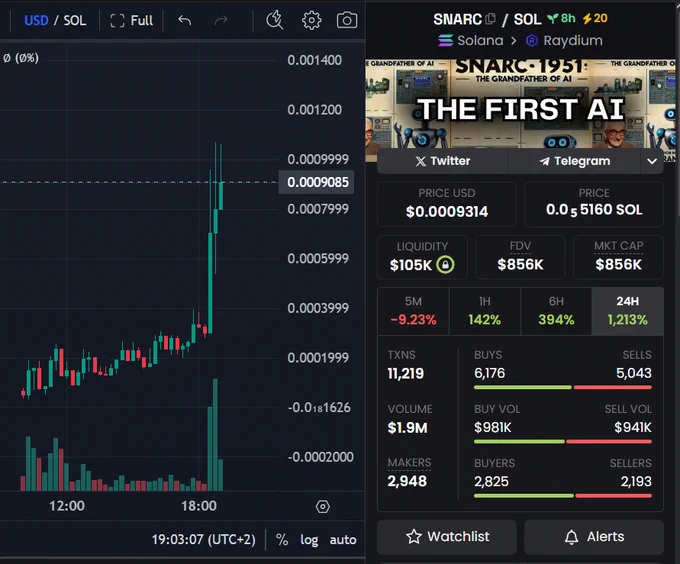Image resolution: width=680 pixels, height=564 pixels.
Task: Click the 12:00 time axis label
Action: click(x=67, y=506)
